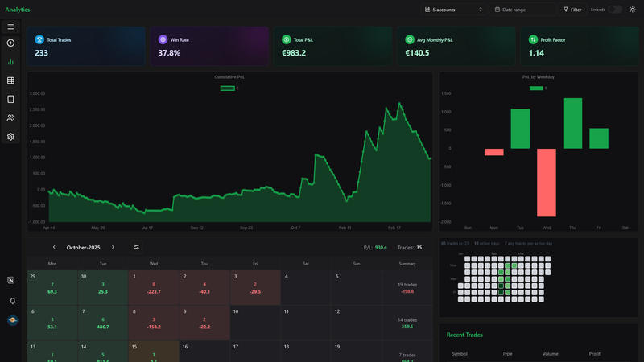Click the Total Trades value 233
Viewport: 644px width, 362px height.
42,53
